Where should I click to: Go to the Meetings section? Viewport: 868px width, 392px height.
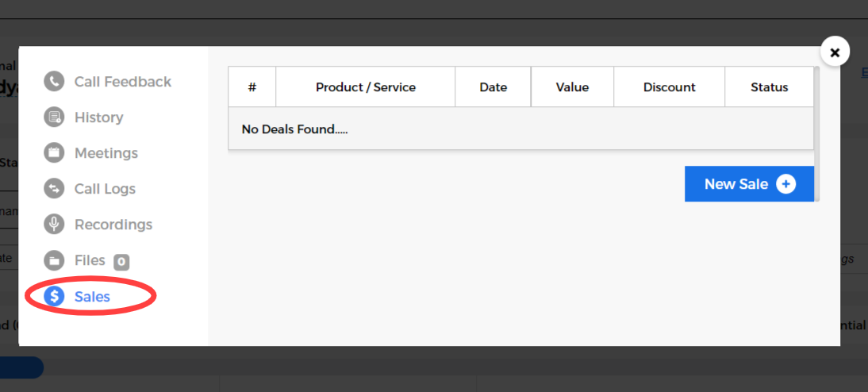coord(106,153)
